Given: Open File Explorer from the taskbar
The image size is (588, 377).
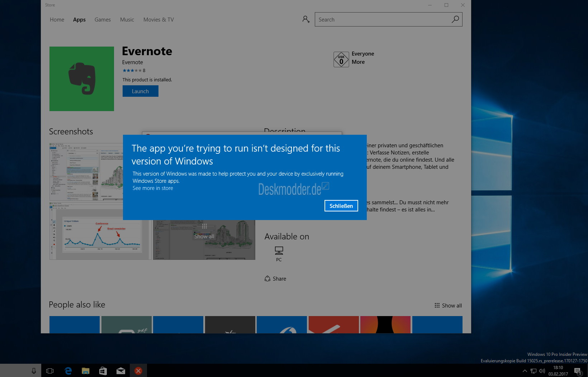Looking at the screenshot, I should pos(85,371).
